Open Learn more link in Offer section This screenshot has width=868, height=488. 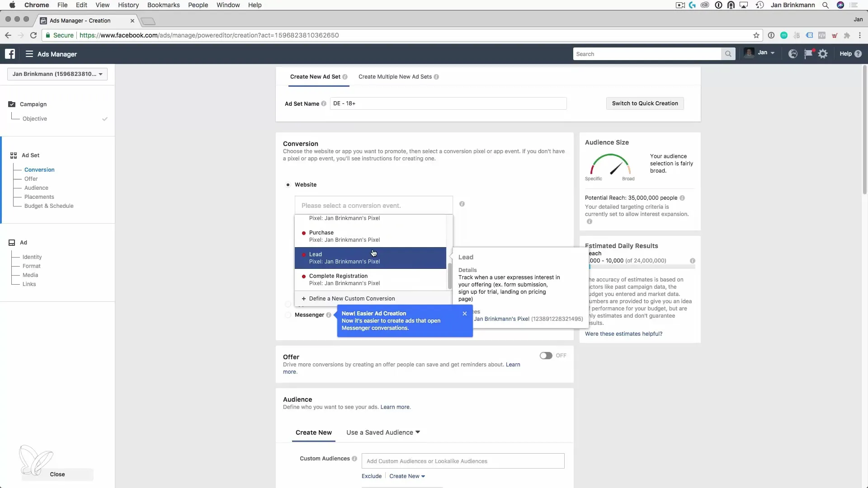click(x=513, y=365)
